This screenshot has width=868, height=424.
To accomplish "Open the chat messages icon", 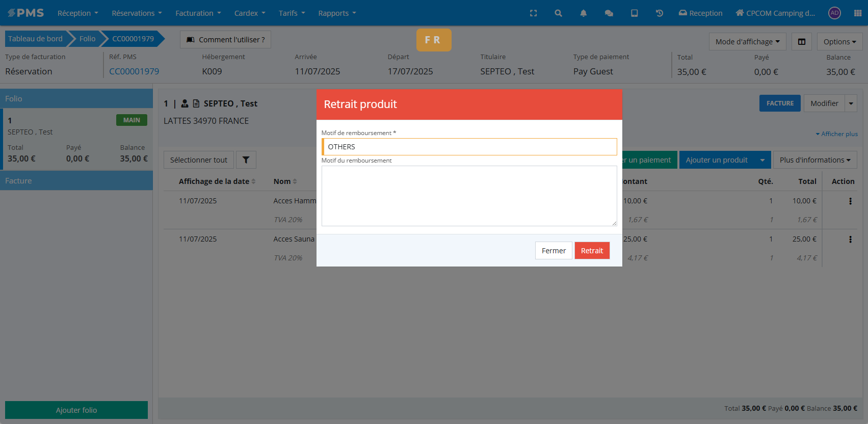I will (x=609, y=13).
